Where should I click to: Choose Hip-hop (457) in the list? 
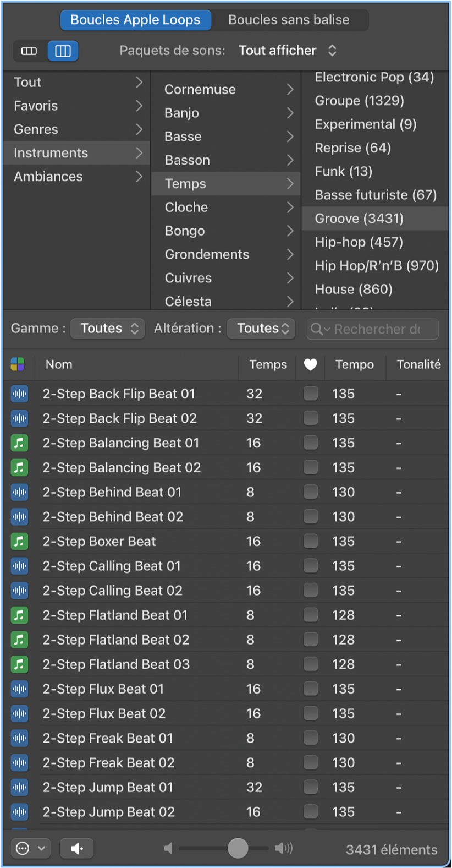coord(359,242)
